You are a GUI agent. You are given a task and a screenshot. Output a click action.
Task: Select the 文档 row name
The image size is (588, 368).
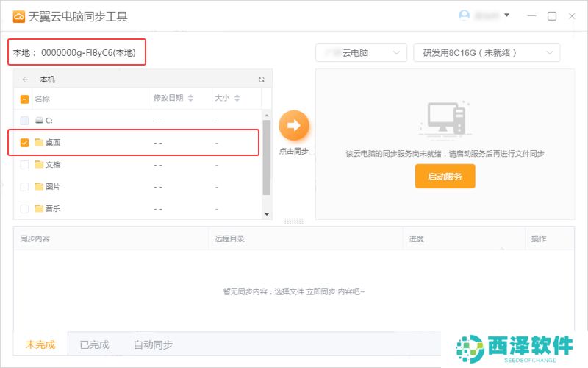53,164
